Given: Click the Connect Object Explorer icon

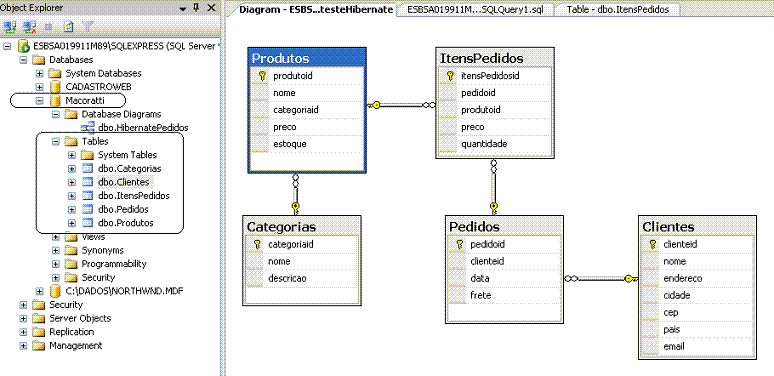Looking at the screenshot, I should click(x=10, y=26).
